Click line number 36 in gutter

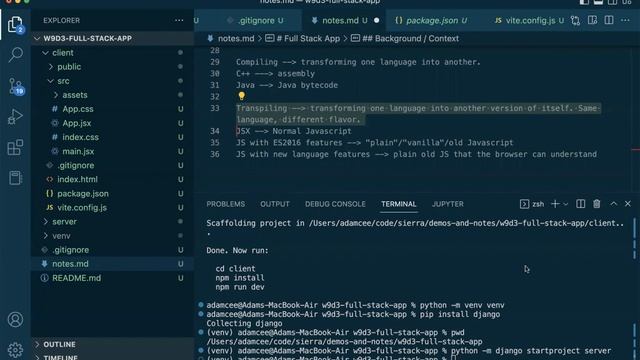[215, 154]
